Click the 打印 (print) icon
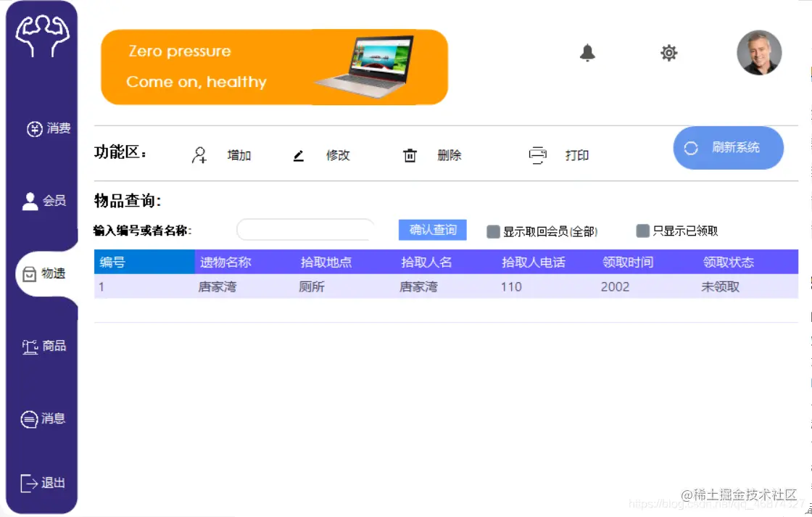The width and height of the screenshot is (812, 517). [x=536, y=154]
